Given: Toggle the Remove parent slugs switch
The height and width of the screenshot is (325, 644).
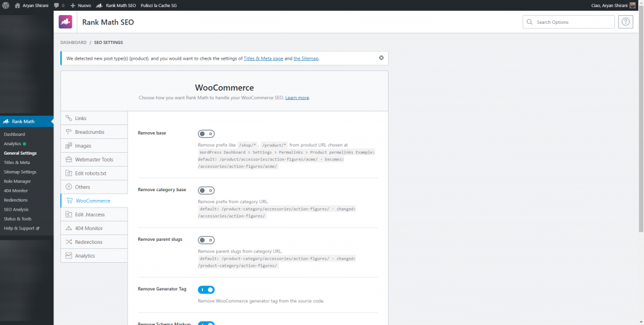Looking at the screenshot, I should [206, 240].
